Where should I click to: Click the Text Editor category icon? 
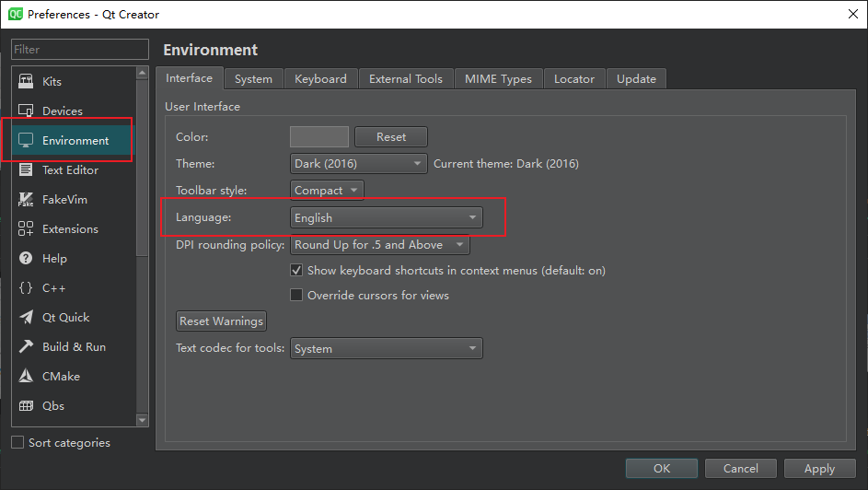pos(26,169)
